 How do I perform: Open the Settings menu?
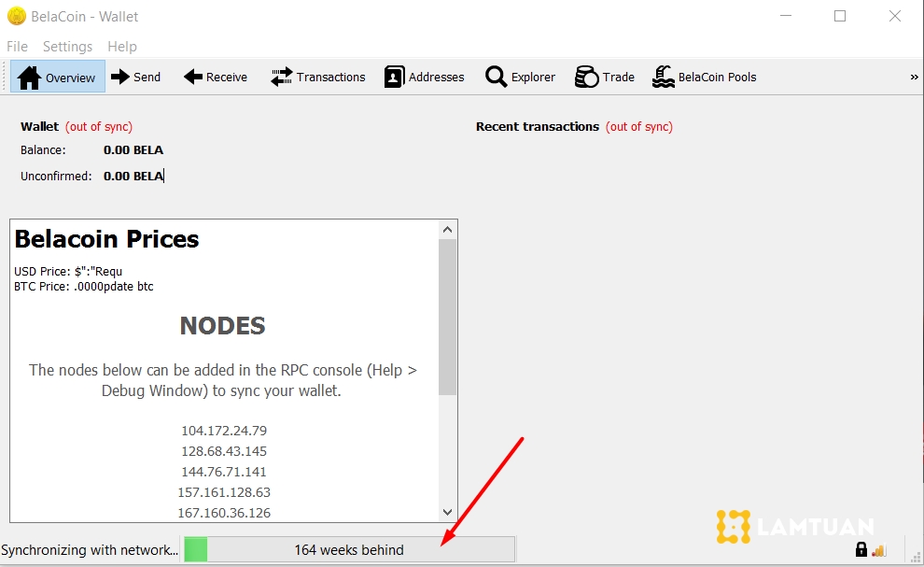coord(68,46)
